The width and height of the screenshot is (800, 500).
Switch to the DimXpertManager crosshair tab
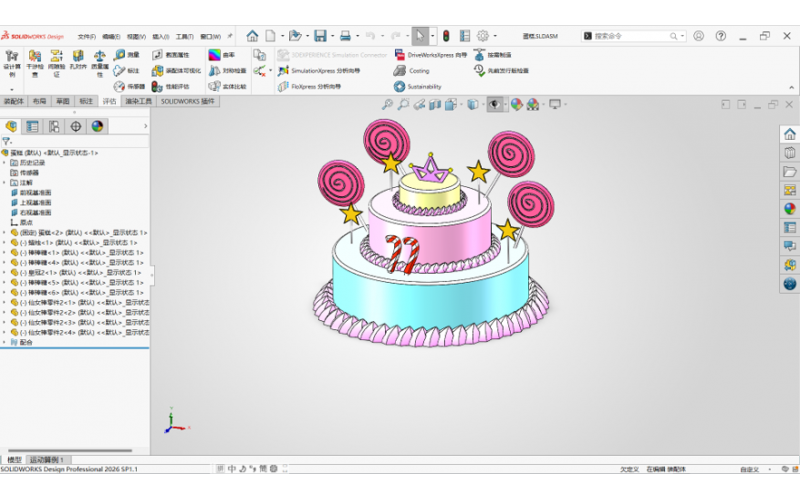pyautogui.click(x=76, y=126)
